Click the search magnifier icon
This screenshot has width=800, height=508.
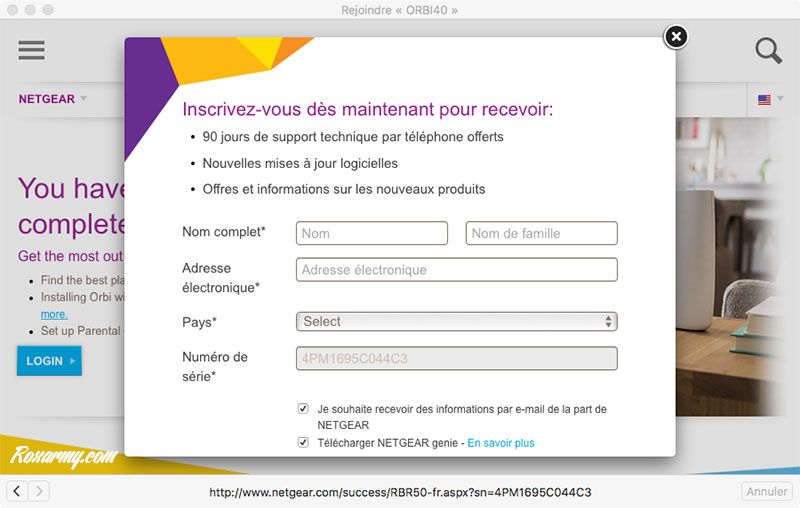768,50
